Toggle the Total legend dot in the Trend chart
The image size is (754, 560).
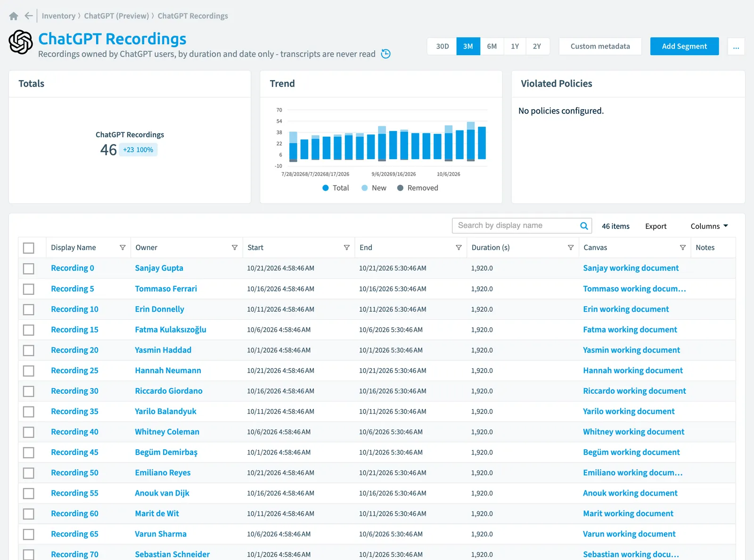click(x=325, y=188)
